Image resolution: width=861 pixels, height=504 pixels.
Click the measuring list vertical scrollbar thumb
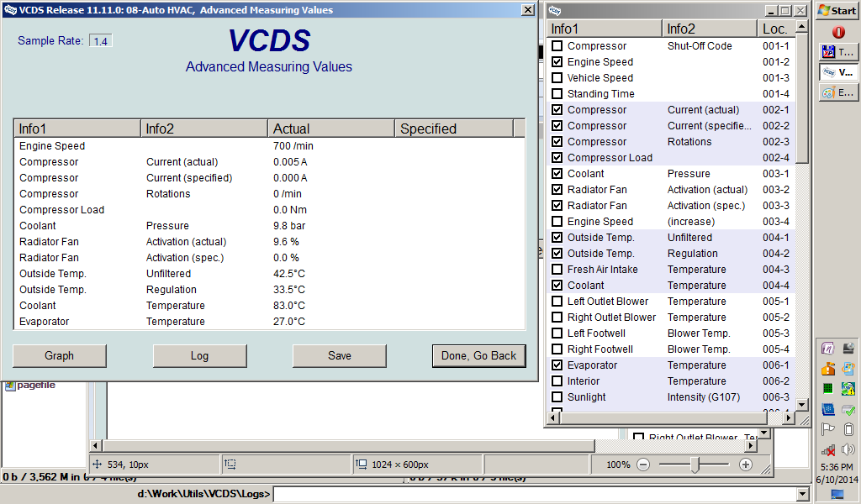coord(801,97)
